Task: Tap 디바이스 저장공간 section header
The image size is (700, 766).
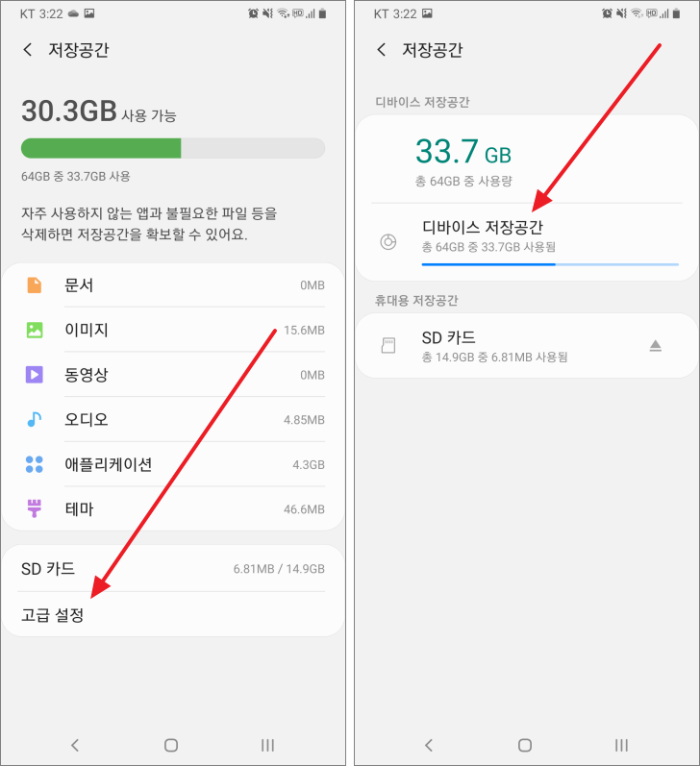Action: 422,102
